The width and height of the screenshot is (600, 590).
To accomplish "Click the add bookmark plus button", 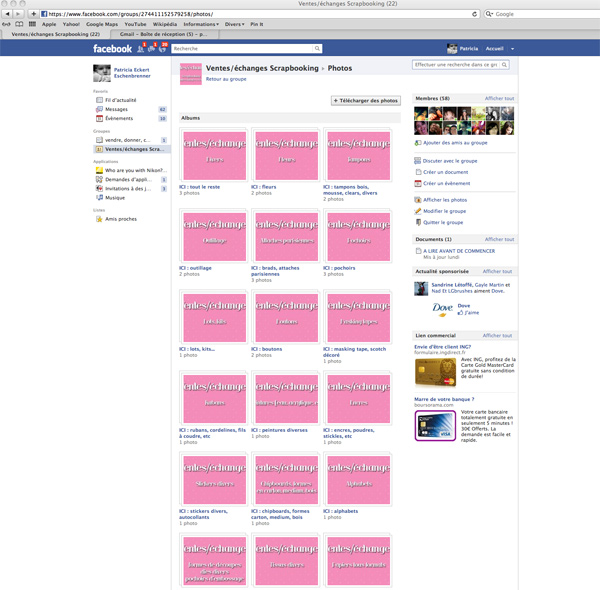I will [x=34, y=14].
